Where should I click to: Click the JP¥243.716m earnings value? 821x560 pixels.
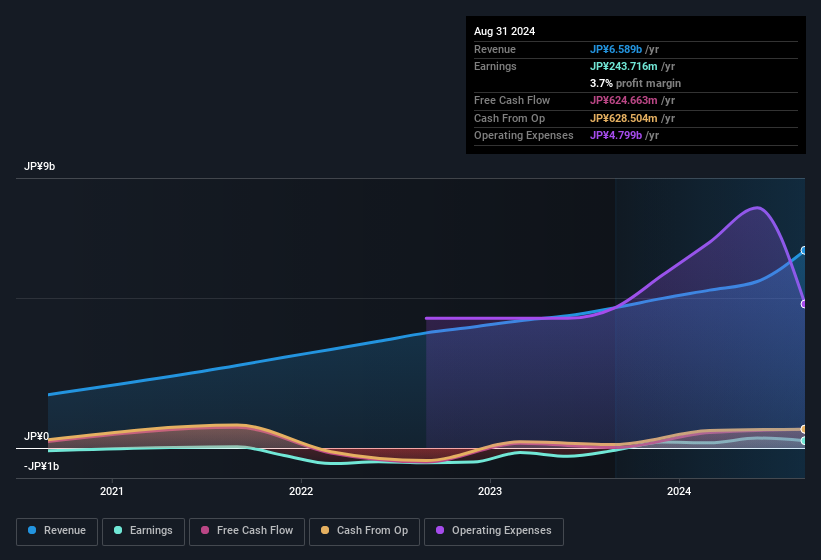[624, 66]
